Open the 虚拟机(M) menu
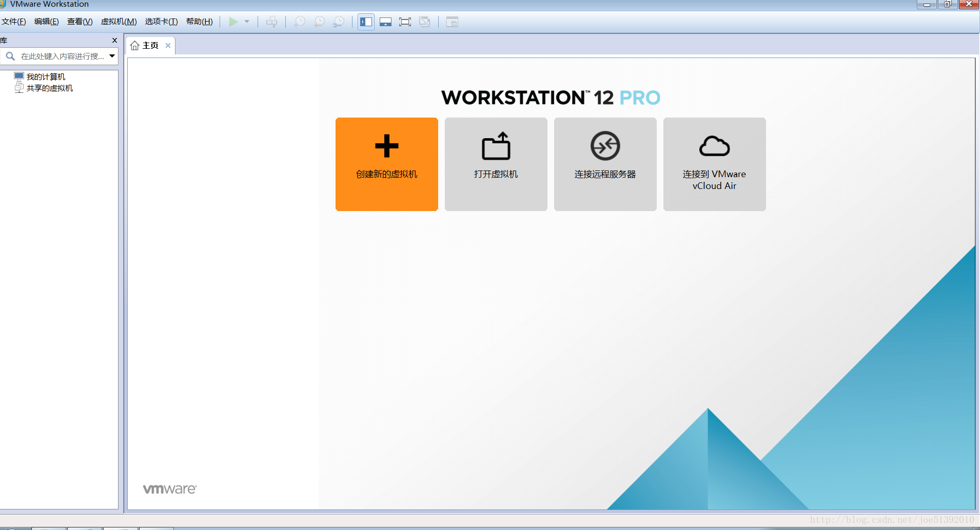 point(119,22)
